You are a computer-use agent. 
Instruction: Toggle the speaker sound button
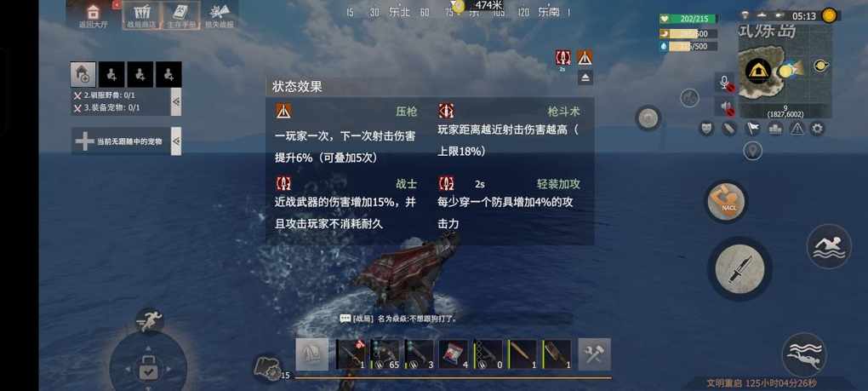724,106
